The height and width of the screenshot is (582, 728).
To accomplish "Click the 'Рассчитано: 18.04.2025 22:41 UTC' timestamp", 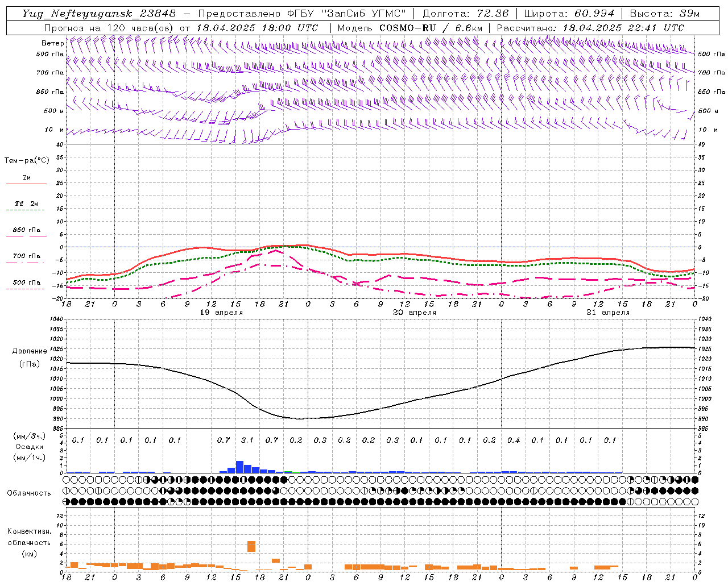I will [x=590, y=28].
